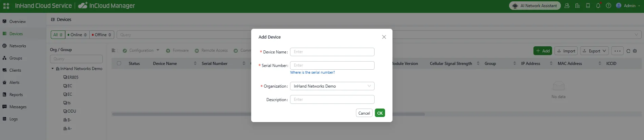This screenshot has width=644, height=140.
Task: Toggle the org panel collapse icon
Action: [x=114, y=50]
